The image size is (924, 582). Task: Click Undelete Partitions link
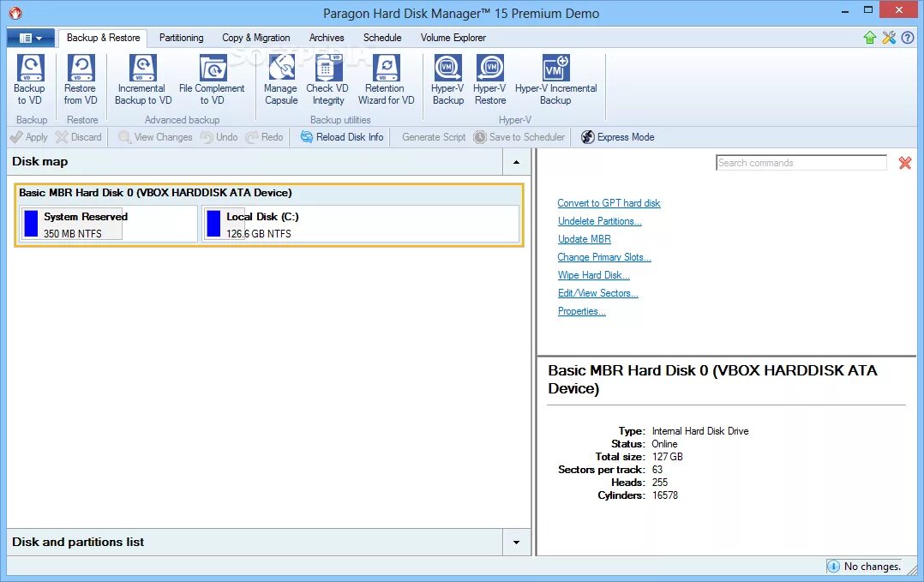click(x=600, y=221)
